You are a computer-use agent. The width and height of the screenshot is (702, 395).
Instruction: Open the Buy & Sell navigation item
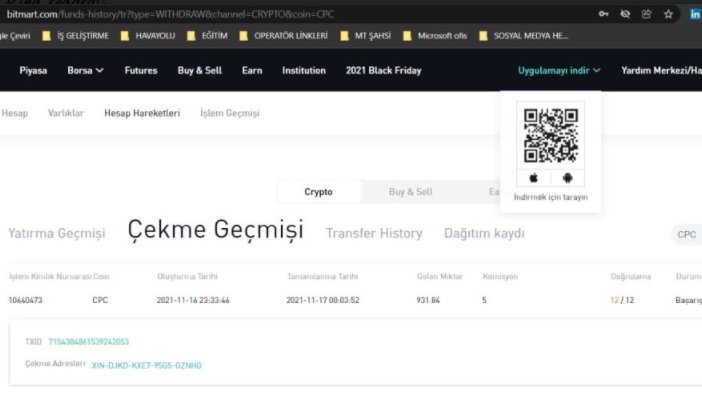[x=200, y=70]
